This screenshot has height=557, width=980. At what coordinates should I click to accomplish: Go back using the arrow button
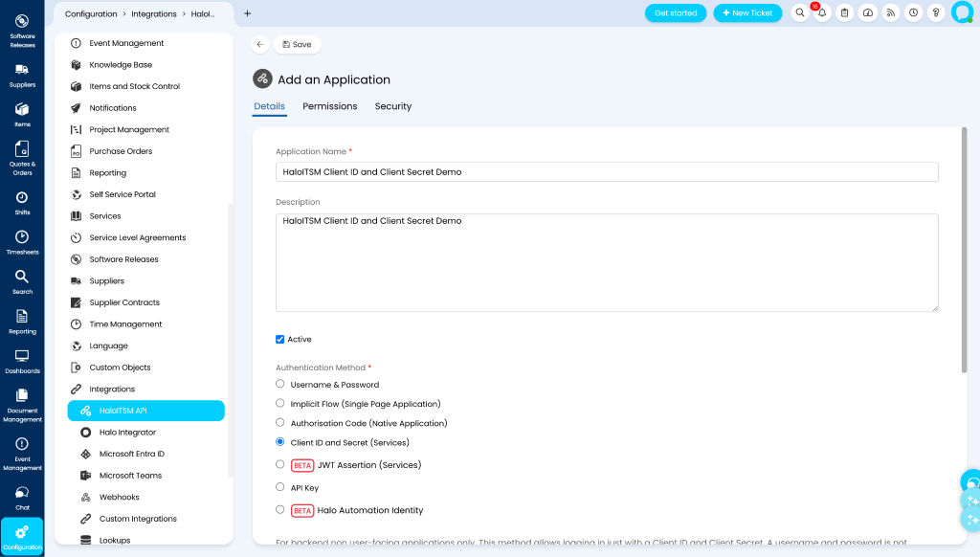260,44
